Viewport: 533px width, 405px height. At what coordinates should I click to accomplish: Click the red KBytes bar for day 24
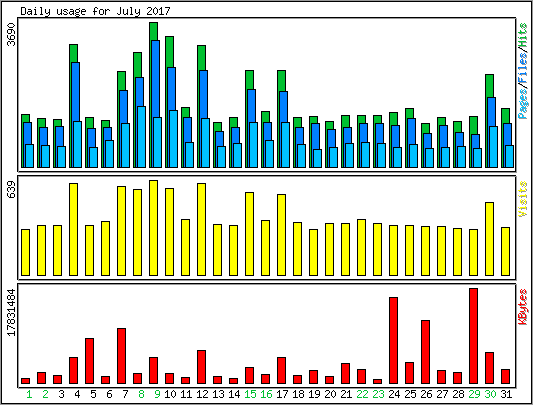pos(394,340)
